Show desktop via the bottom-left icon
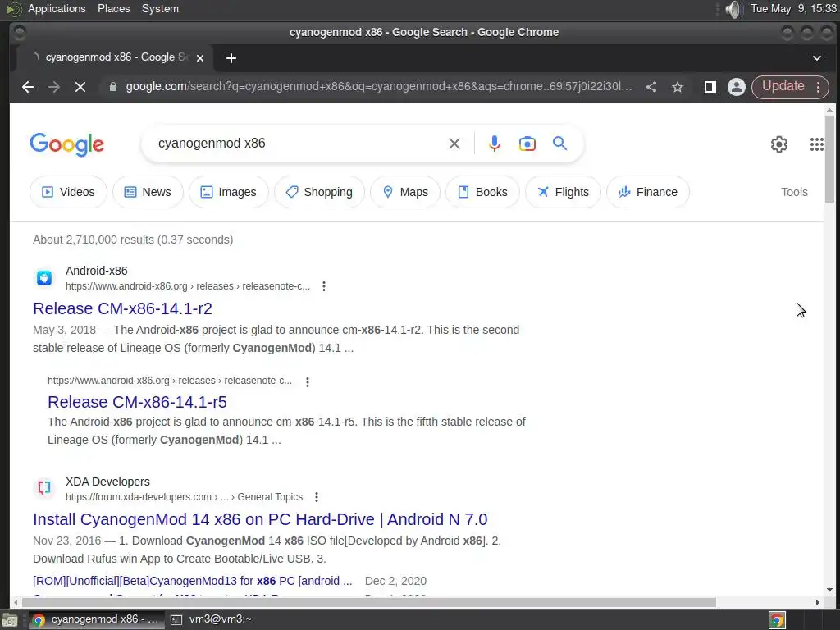The width and height of the screenshot is (840, 630). point(10,620)
